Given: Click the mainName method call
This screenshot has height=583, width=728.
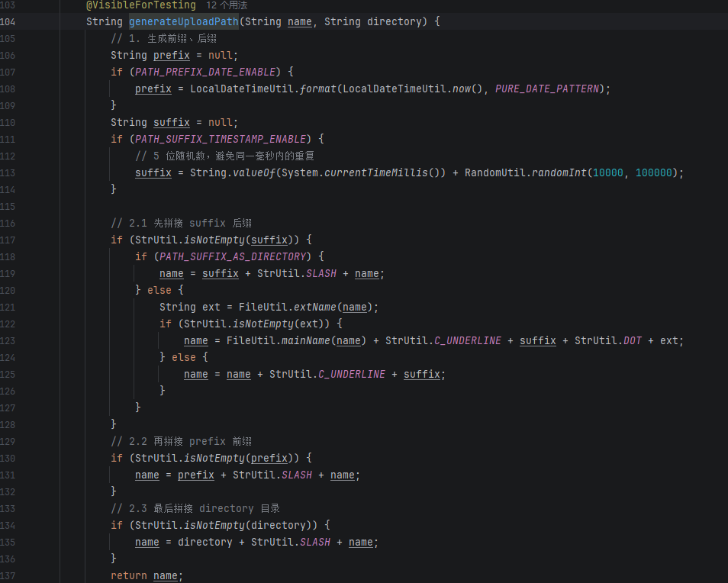Looking at the screenshot, I should [x=306, y=340].
